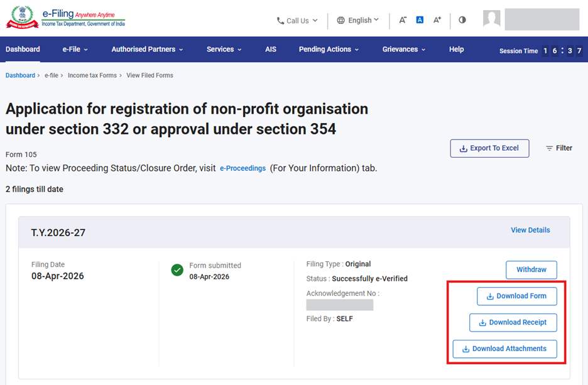The image size is (588, 385).
Task: Expand the English language selector
Action: tap(357, 20)
